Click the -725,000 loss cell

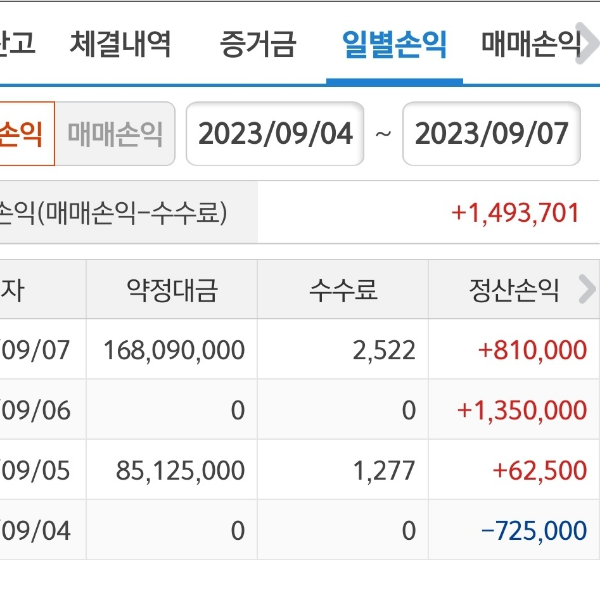coord(533,530)
